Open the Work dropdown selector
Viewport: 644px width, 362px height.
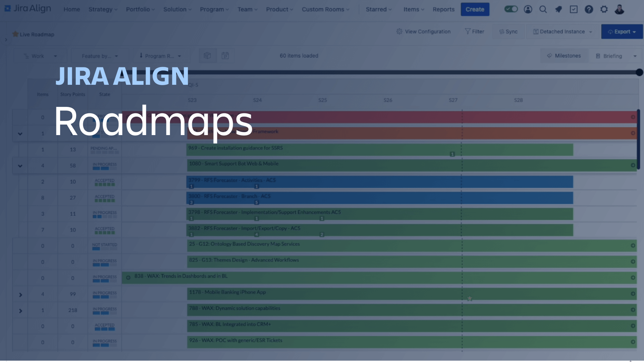(x=41, y=56)
